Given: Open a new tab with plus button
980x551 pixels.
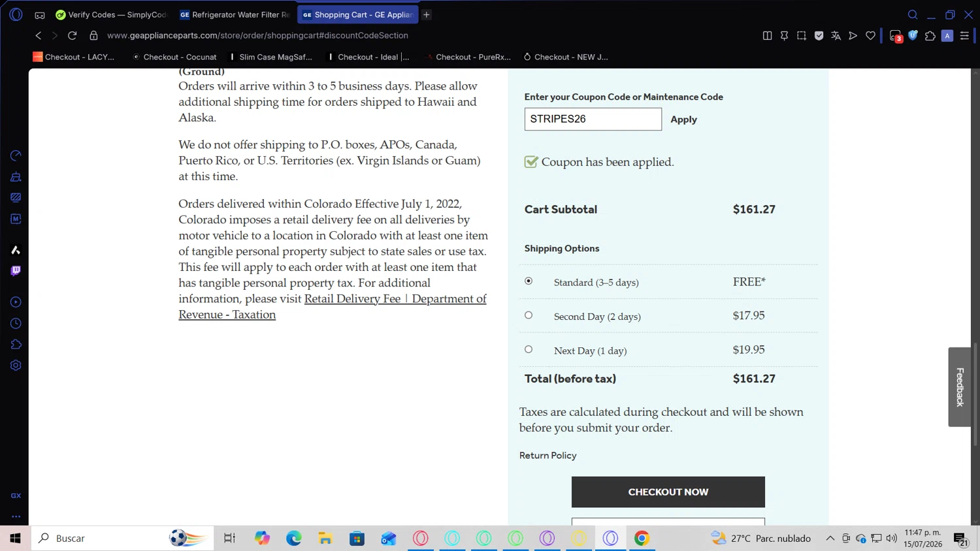Looking at the screenshot, I should pyautogui.click(x=426, y=14).
